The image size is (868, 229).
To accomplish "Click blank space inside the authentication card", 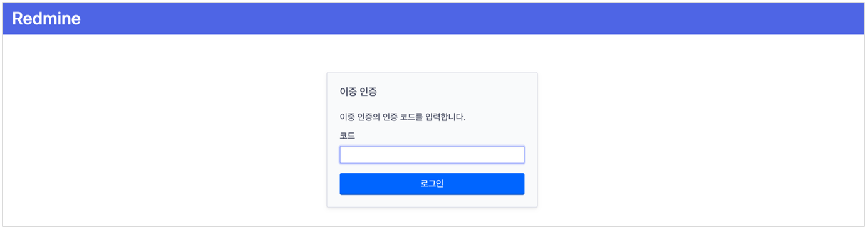I will tap(476, 92).
